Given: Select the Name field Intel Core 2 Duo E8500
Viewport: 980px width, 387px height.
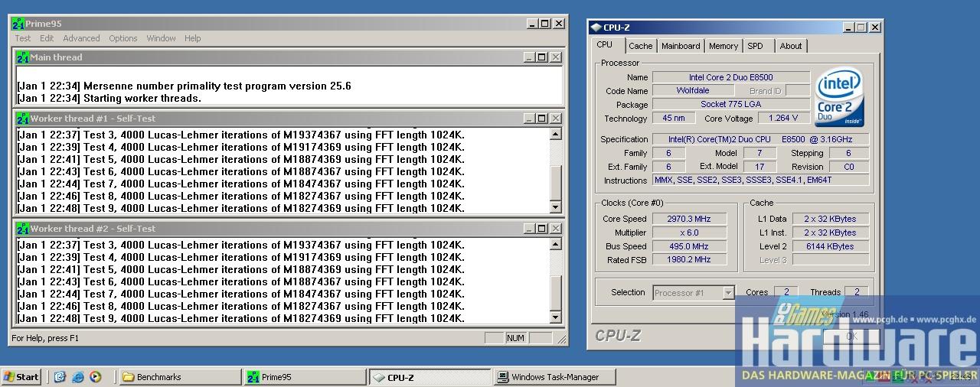Looking at the screenshot, I should [730, 77].
